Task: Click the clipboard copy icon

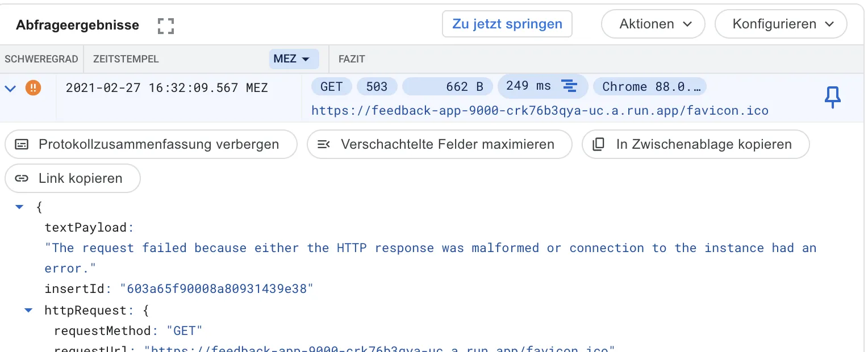Action: click(x=598, y=144)
